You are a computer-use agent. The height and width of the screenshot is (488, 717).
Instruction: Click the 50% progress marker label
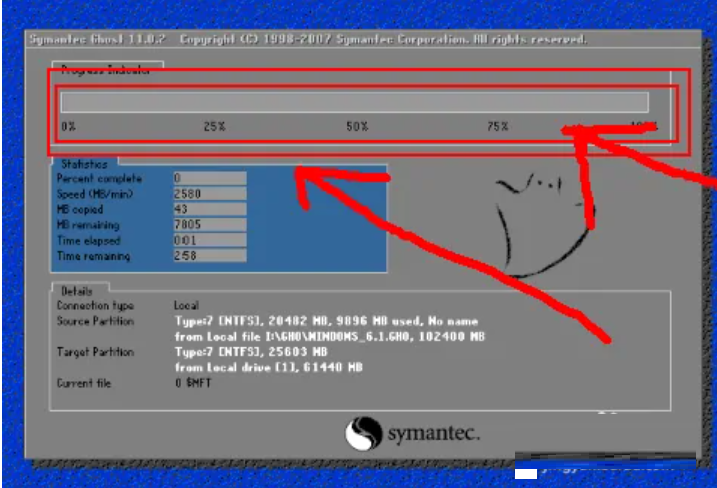pos(357,127)
